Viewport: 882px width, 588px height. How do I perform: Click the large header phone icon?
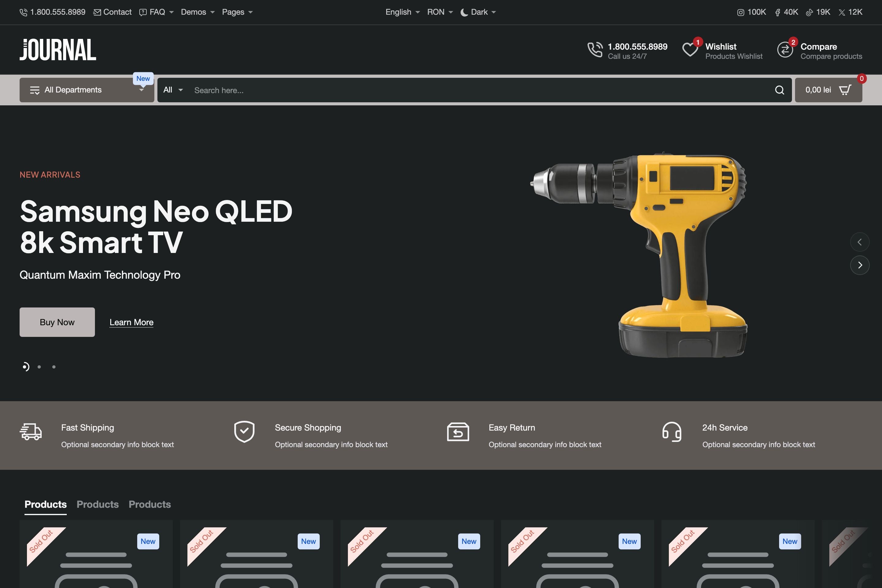(595, 50)
